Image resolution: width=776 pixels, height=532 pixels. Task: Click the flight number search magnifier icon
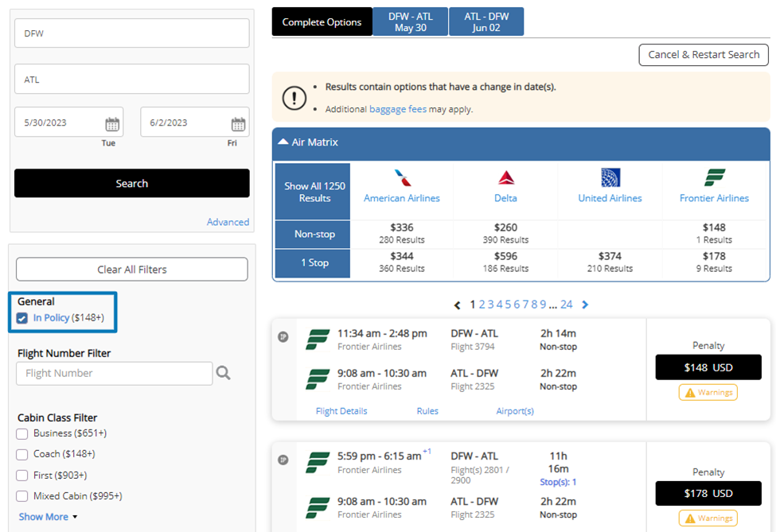coord(223,373)
